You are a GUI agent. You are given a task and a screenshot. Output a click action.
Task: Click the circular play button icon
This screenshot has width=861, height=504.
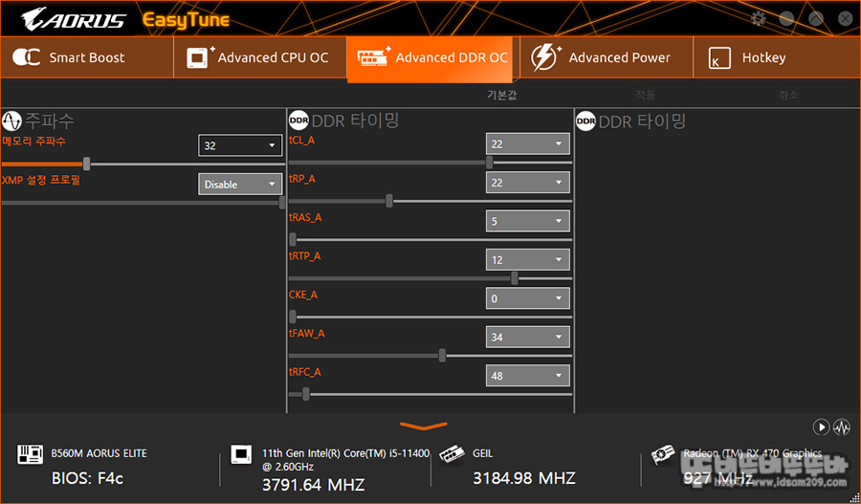pyautogui.click(x=821, y=427)
